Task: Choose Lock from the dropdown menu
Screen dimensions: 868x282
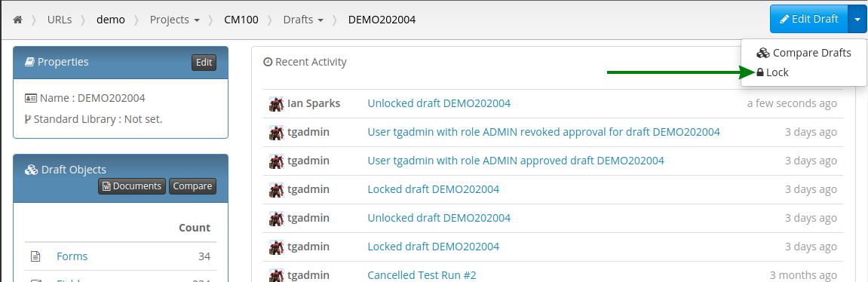Action: pos(773,72)
